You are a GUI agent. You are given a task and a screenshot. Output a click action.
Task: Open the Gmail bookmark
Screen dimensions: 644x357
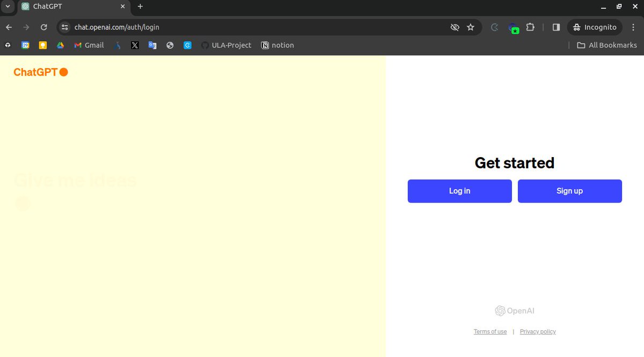click(x=89, y=45)
